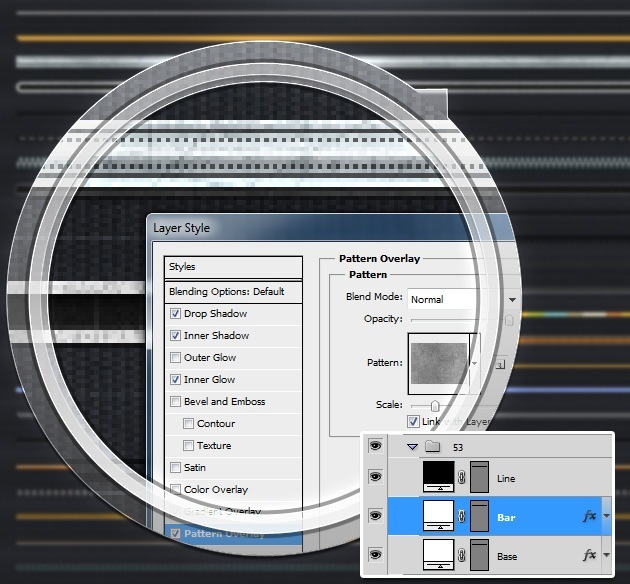Hide the Bar layer via eye icon

[375, 515]
